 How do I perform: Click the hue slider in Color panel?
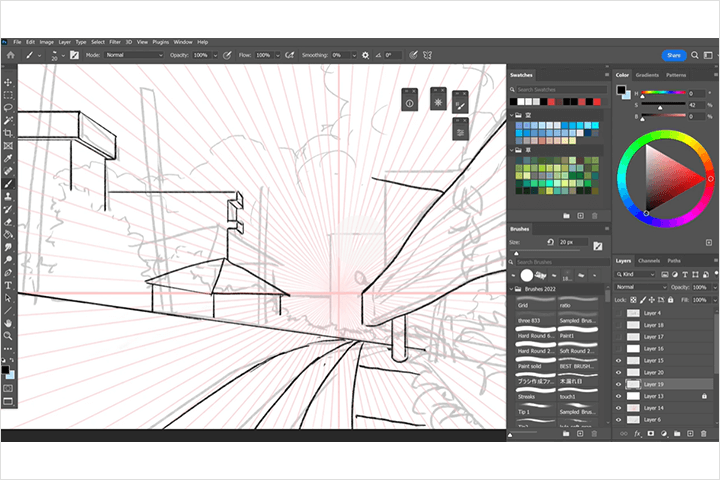[x=663, y=93]
